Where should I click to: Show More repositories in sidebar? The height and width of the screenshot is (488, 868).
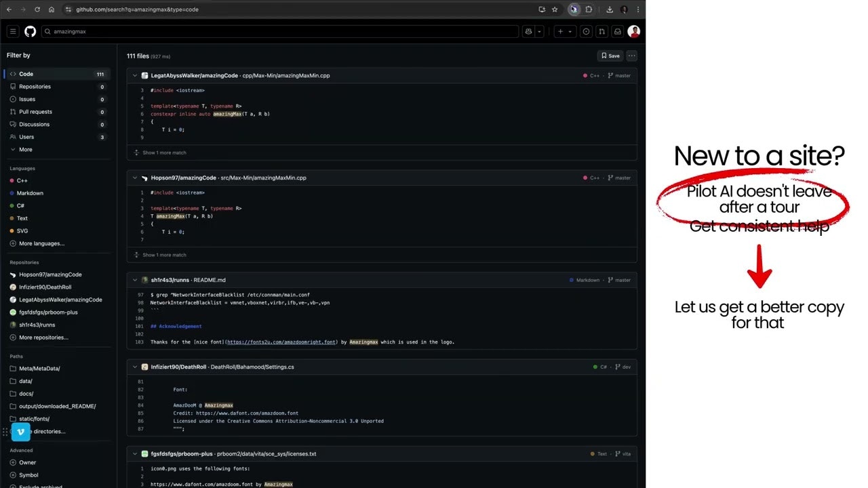pos(39,338)
